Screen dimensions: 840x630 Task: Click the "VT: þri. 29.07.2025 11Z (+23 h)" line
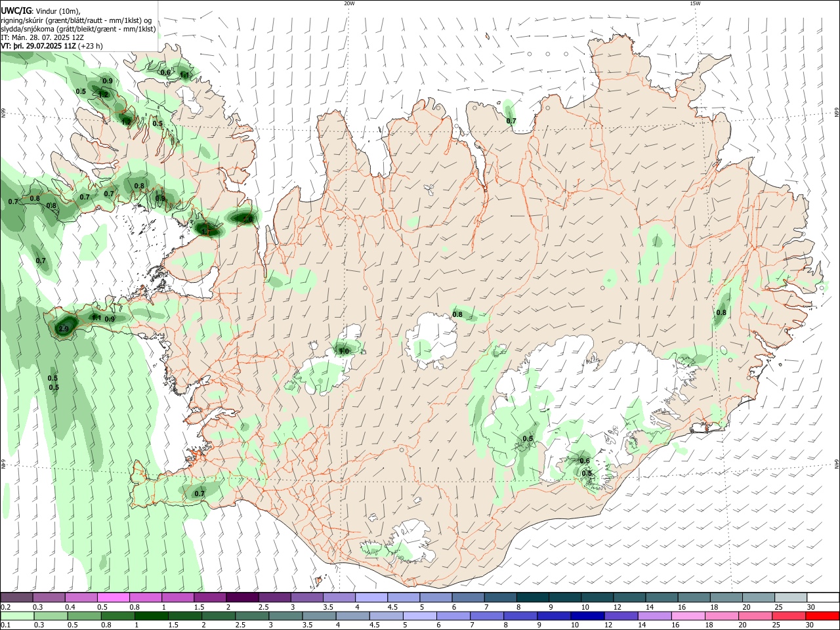pyautogui.click(x=52, y=46)
